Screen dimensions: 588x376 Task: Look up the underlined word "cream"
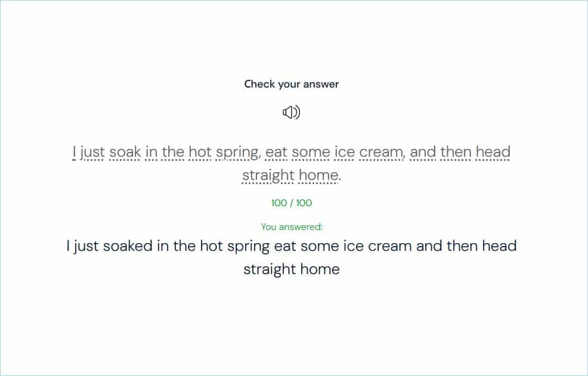point(380,153)
